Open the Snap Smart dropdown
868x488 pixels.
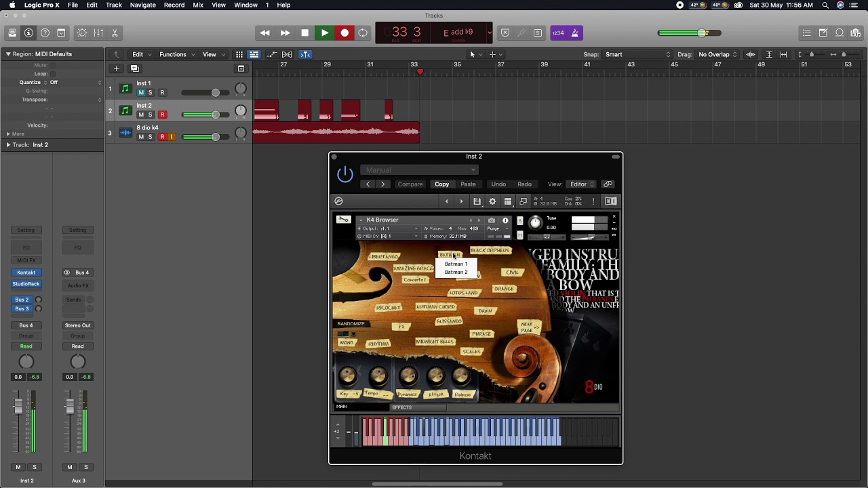point(637,54)
